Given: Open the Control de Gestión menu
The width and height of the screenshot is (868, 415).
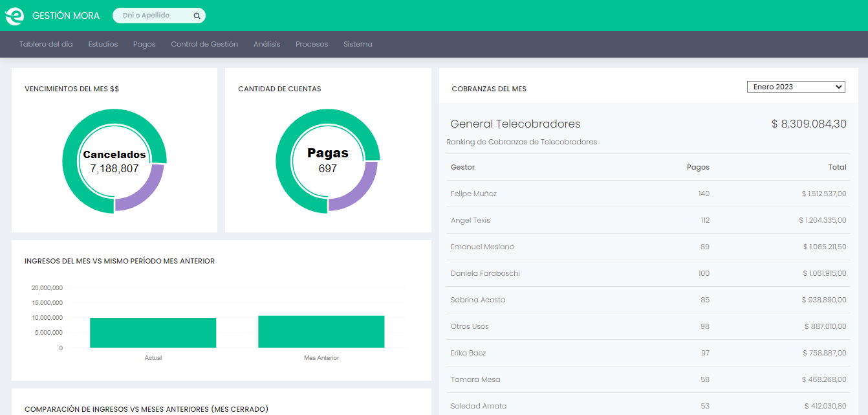Looking at the screenshot, I should pyautogui.click(x=204, y=44).
